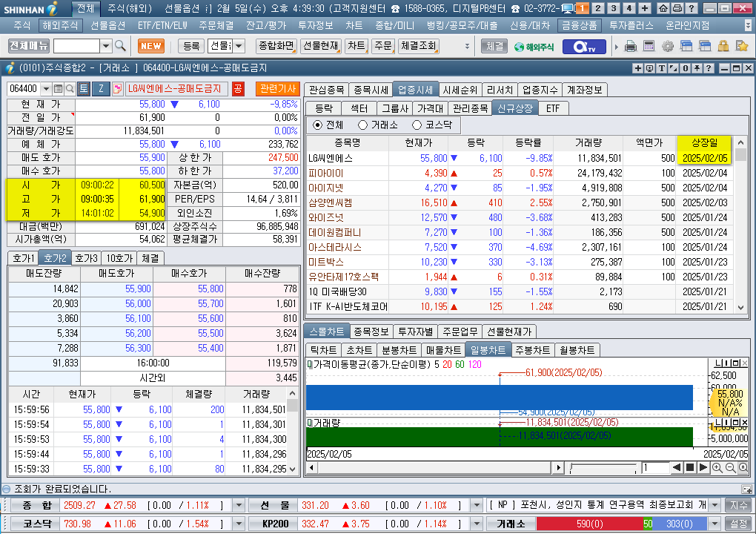Click the plus button in the sub-window title bar

[638, 68]
